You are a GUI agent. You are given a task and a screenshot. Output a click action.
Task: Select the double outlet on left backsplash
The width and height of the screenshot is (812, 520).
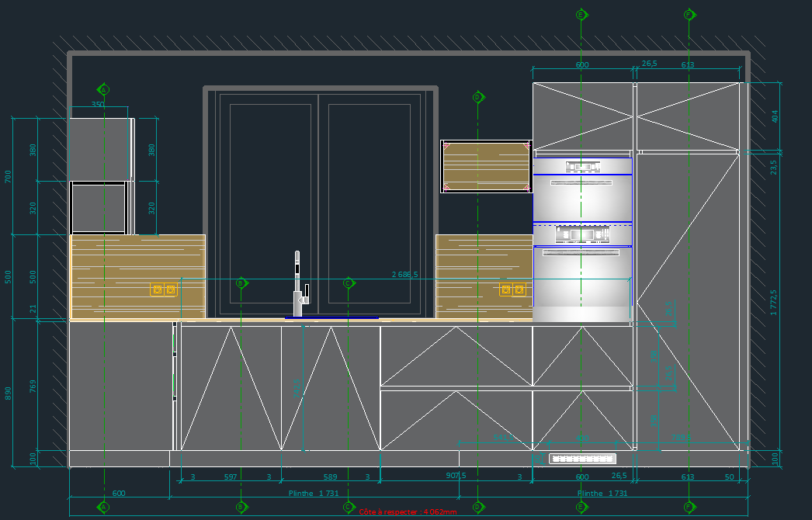tap(164, 289)
